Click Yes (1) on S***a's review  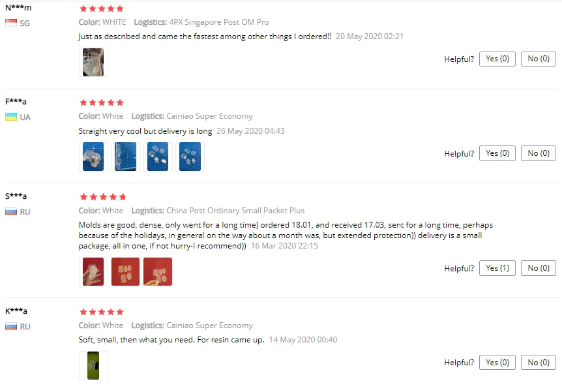click(x=497, y=268)
